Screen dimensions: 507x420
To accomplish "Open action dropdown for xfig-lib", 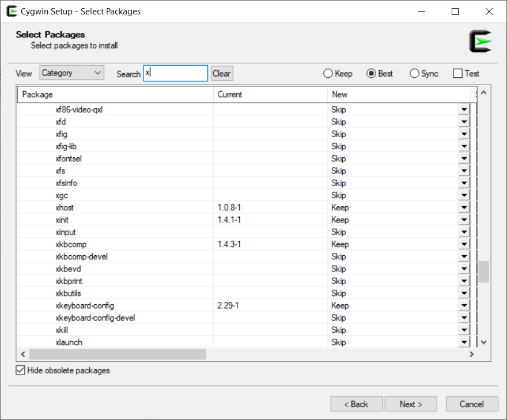I will pos(464,146).
